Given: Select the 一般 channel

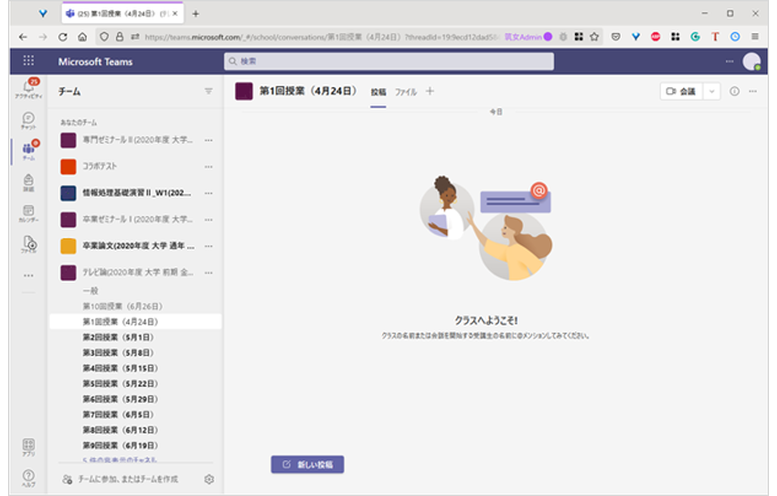Looking at the screenshot, I should [x=90, y=291].
